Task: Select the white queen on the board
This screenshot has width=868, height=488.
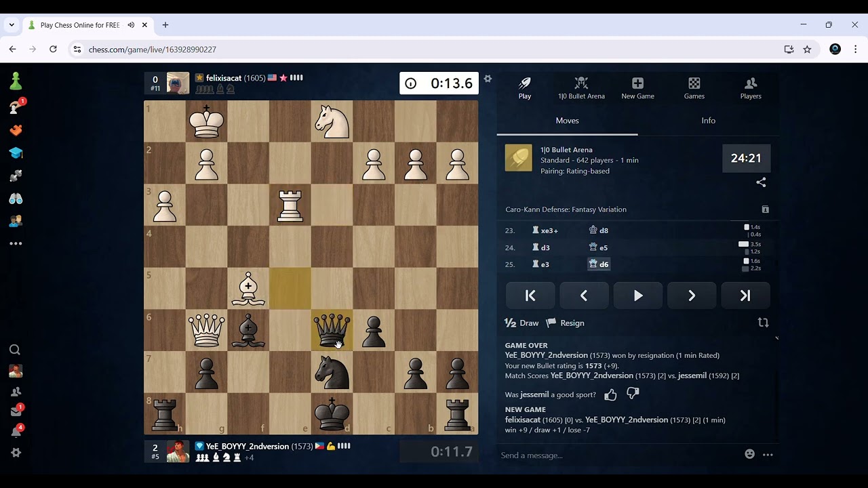Action: [207, 330]
